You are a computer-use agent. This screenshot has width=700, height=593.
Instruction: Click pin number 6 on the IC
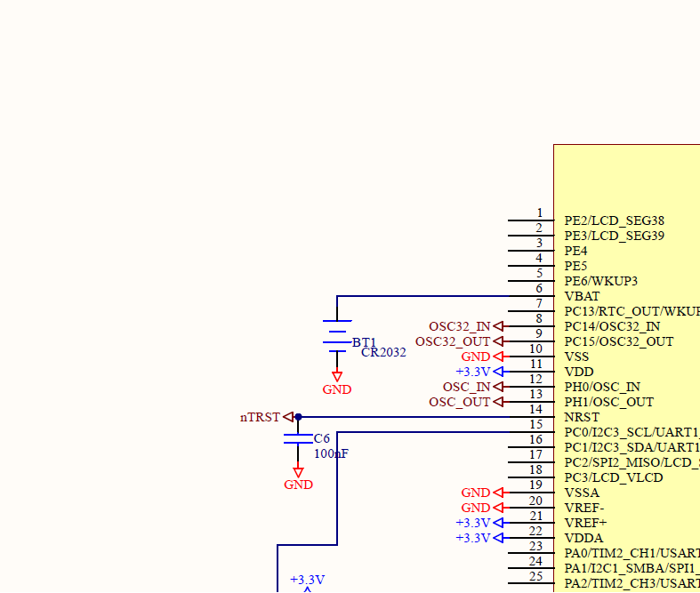click(x=539, y=288)
